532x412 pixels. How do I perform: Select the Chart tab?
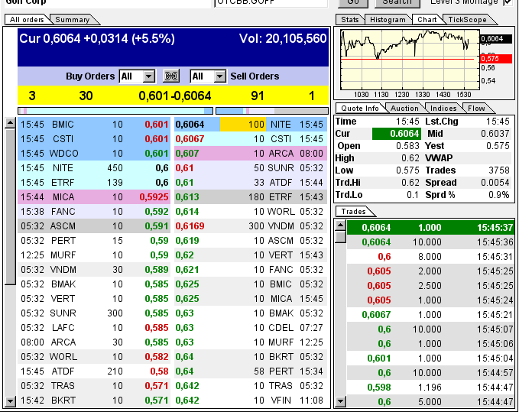pyautogui.click(x=427, y=20)
